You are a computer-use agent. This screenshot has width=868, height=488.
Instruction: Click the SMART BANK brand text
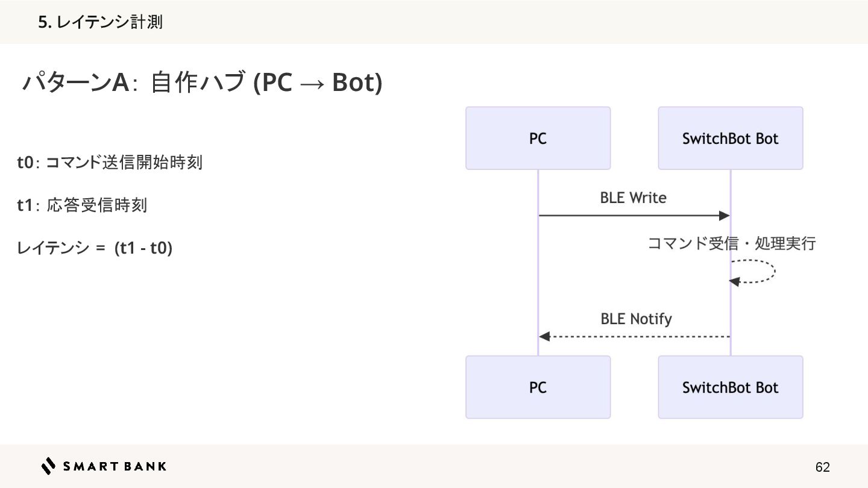[115, 466]
